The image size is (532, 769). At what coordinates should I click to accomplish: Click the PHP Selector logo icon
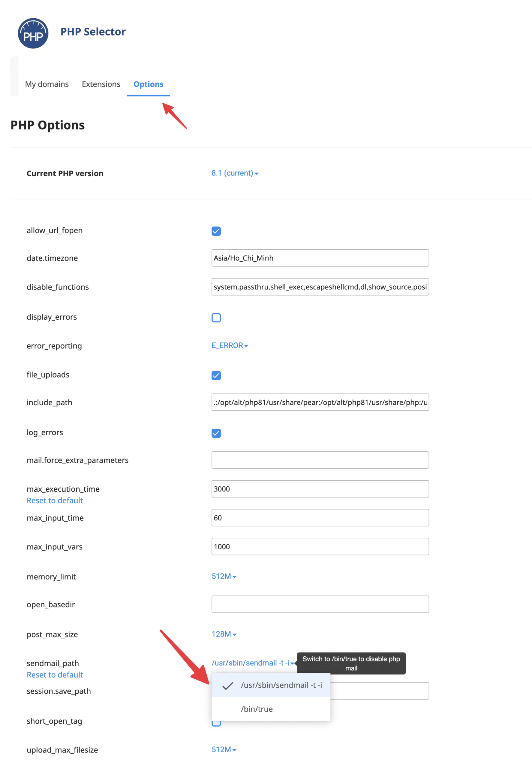click(33, 33)
